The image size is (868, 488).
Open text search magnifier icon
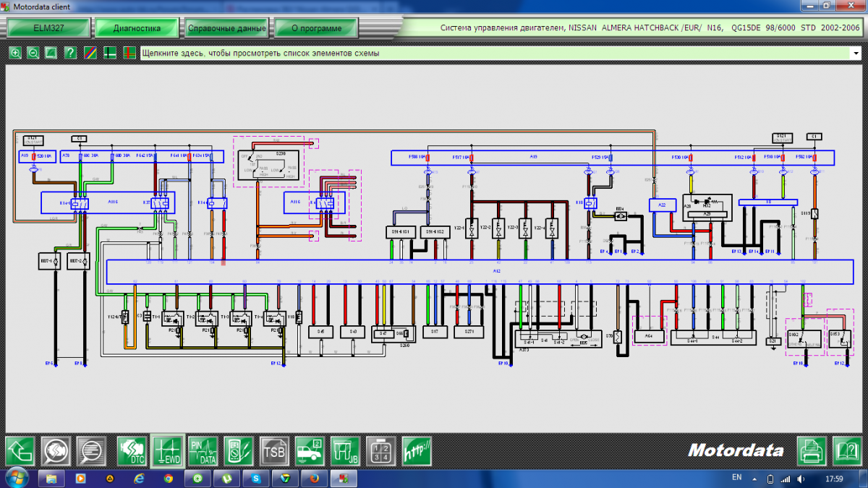coord(91,451)
